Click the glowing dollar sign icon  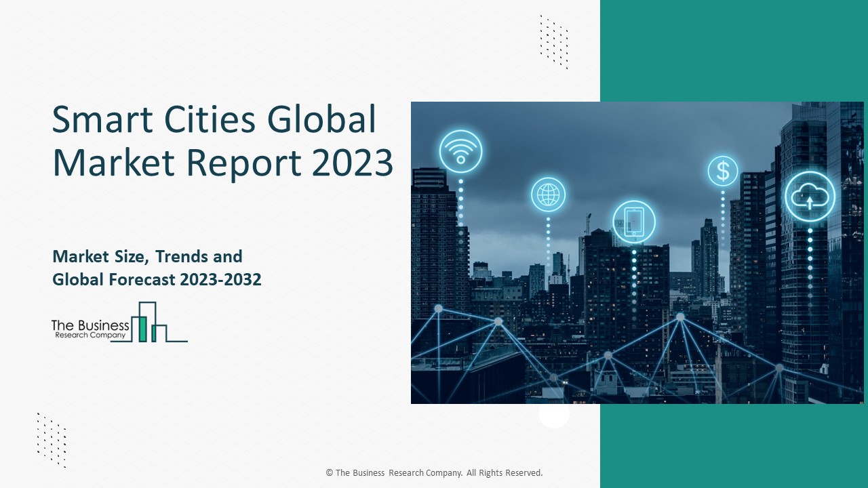click(723, 171)
